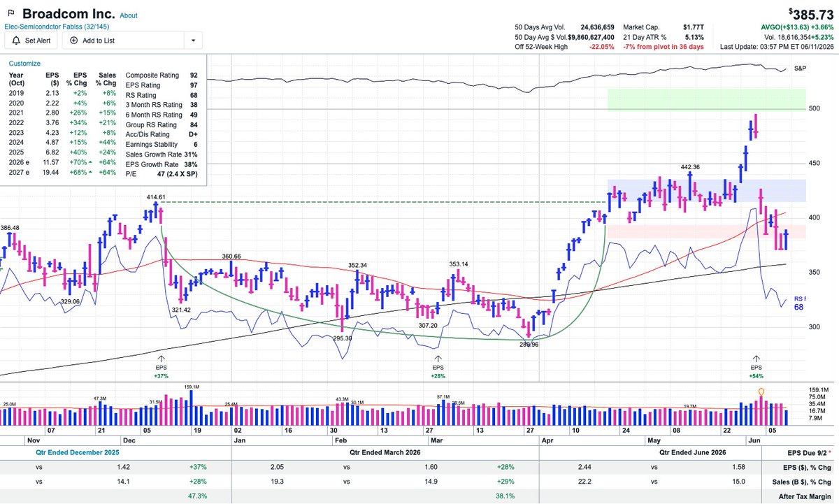The width and height of the screenshot is (839, 504).
Task: Open the Customize link
Action: click(x=24, y=63)
